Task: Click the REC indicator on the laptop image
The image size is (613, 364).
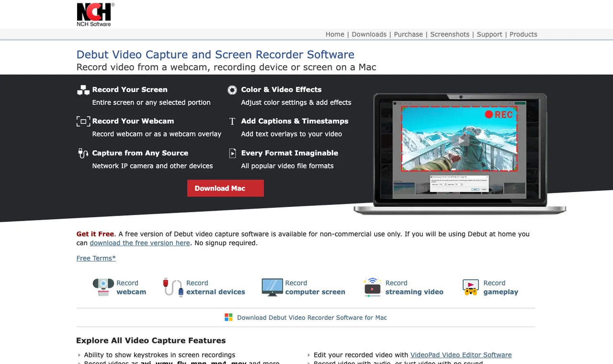Action: click(499, 114)
